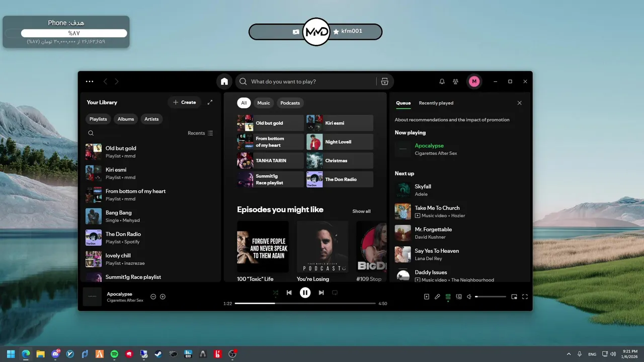Pause the current song
The width and height of the screenshot is (644, 362).
(x=305, y=293)
